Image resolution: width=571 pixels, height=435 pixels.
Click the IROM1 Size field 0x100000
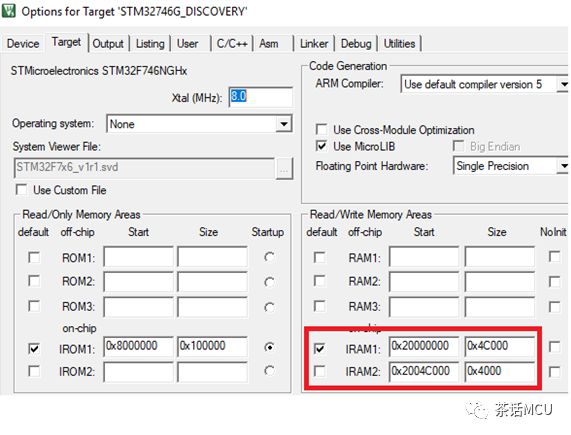click(x=212, y=346)
